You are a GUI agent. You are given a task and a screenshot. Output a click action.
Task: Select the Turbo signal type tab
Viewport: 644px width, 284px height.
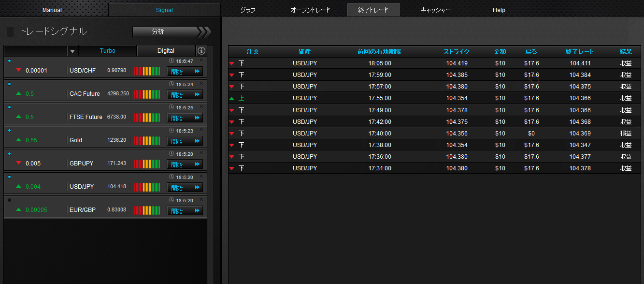coord(108,51)
